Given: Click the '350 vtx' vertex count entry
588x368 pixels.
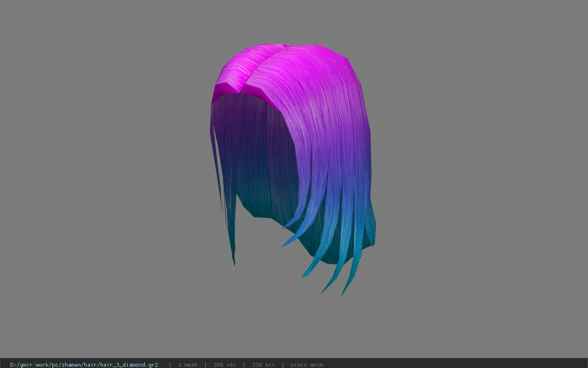Looking at the screenshot, I should [x=225, y=365].
